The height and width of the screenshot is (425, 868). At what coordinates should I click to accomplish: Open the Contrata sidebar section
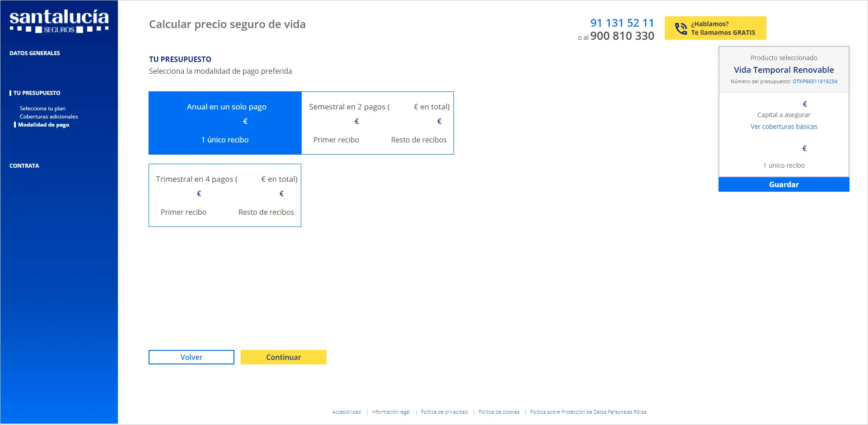[x=24, y=166]
